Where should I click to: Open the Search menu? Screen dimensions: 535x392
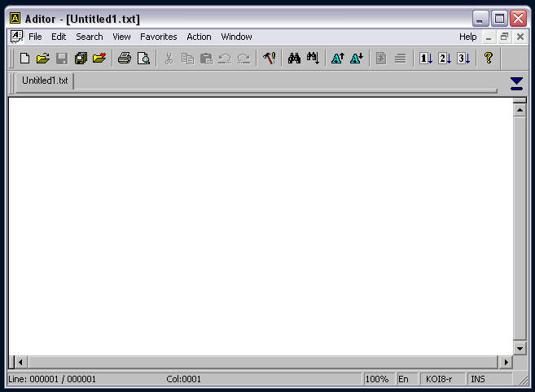(x=90, y=37)
